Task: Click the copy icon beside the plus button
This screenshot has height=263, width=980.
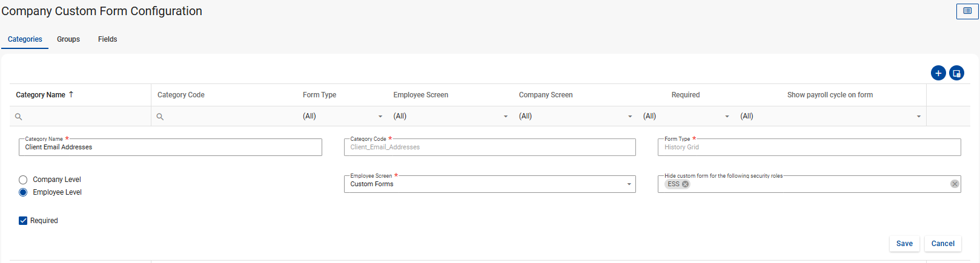Action: click(956, 73)
